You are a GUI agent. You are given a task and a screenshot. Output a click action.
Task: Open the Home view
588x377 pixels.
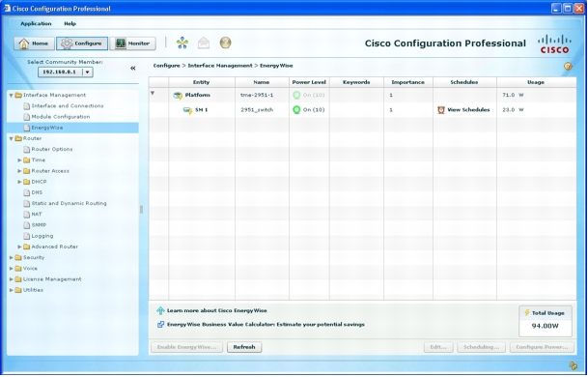coord(34,43)
